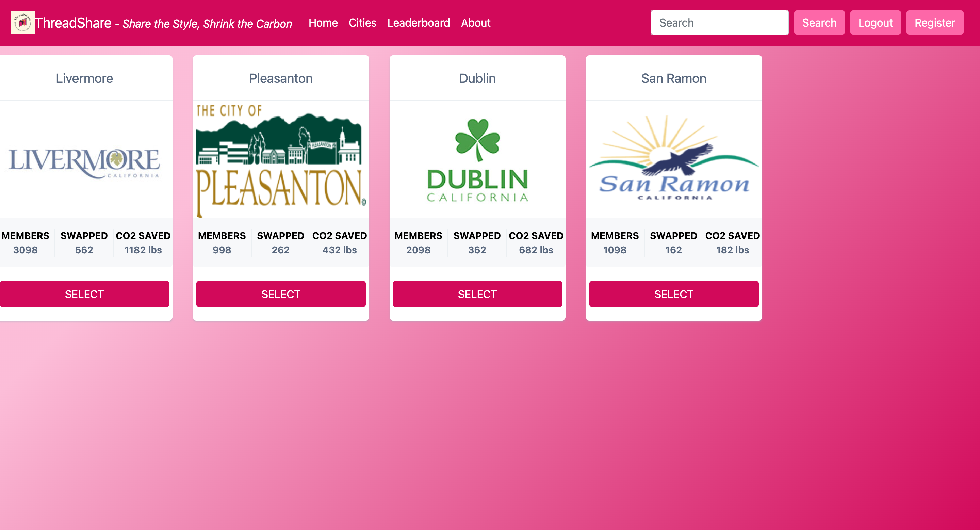Open the About page link

coord(476,23)
